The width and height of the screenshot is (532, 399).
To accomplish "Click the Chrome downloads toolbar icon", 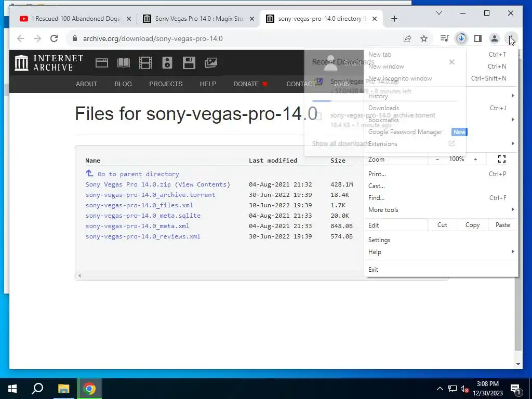I will tap(461, 38).
